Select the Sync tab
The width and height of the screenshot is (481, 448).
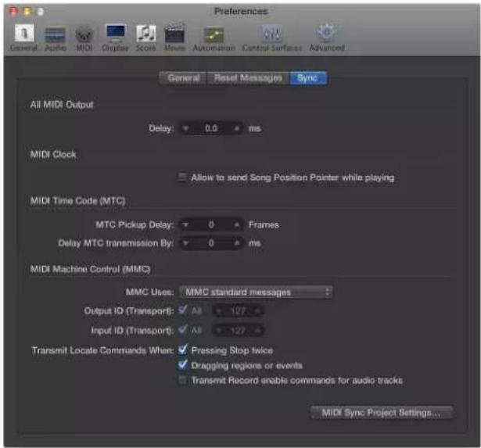(x=308, y=78)
